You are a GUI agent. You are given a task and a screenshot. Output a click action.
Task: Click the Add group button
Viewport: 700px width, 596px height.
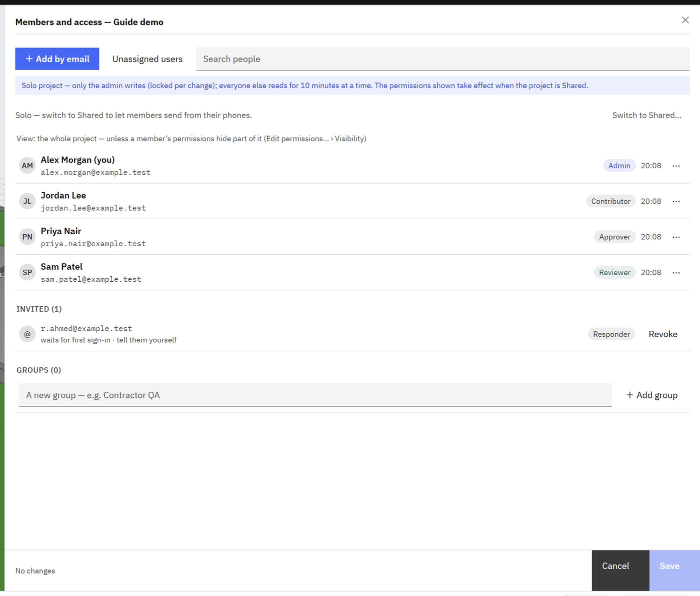coord(652,395)
